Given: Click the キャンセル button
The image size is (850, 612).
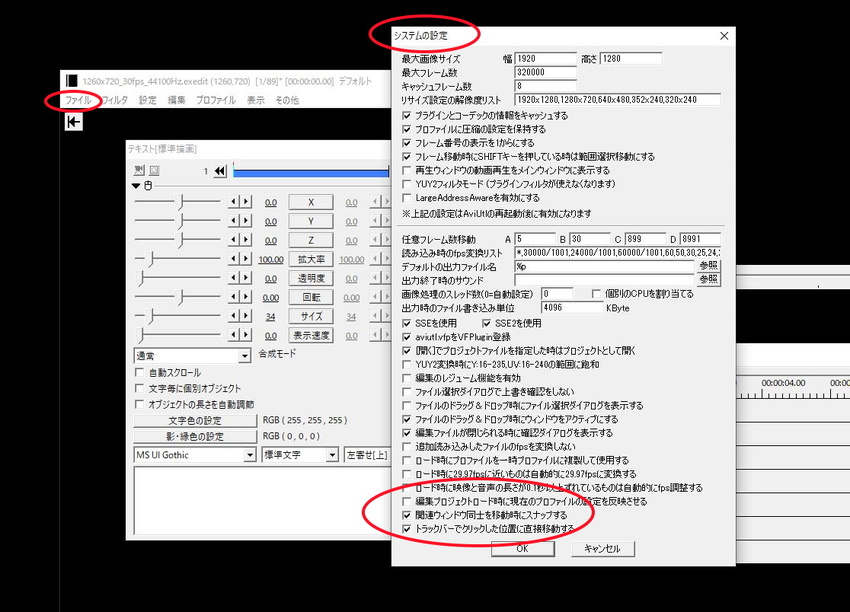Looking at the screenshot, I should click(x=603, y=548).
